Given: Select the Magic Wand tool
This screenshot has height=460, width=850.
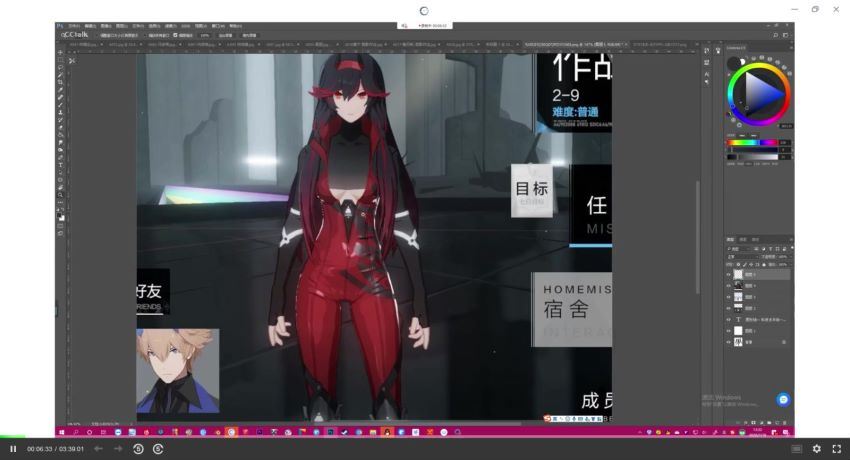Looking at the screenshot, I should click(x=60, y=75).
